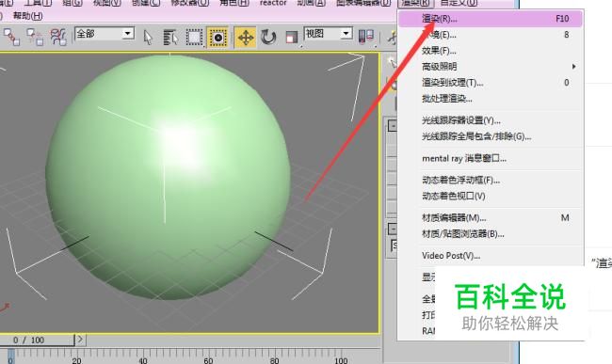The height and width of the screenshot is (364, 612).
Task: Open 材质/贴图浏览器(B)... browser entry
Action: [491, 234]
